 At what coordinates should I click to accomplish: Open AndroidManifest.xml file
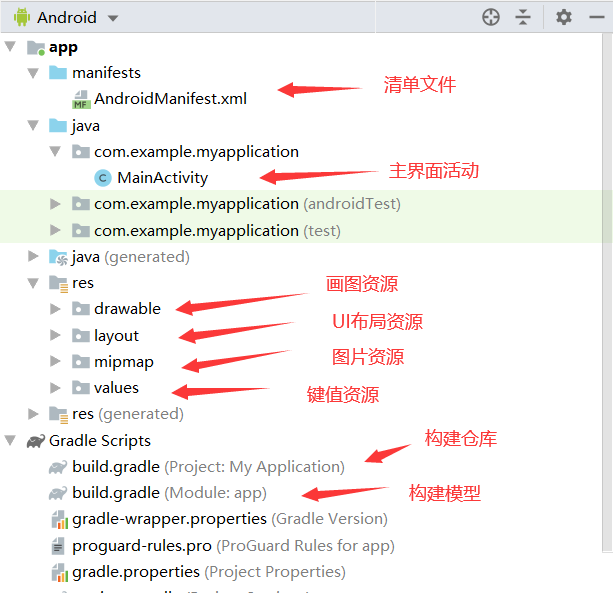click(x=170, y=99)
